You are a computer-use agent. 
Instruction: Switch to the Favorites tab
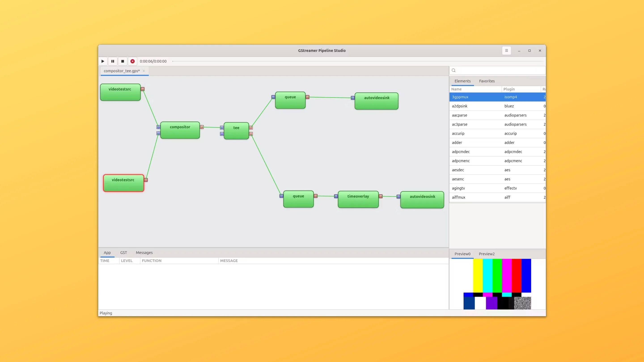pos(487,81)
